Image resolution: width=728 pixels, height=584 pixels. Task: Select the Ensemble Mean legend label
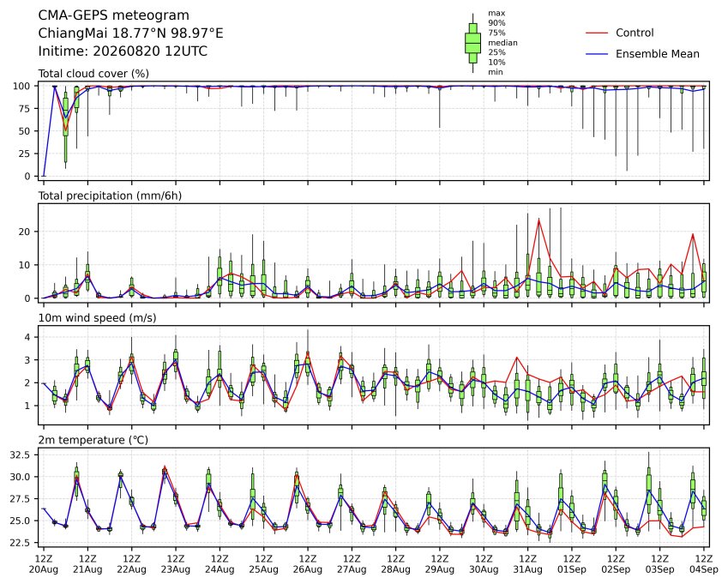(x=658, y=54)
